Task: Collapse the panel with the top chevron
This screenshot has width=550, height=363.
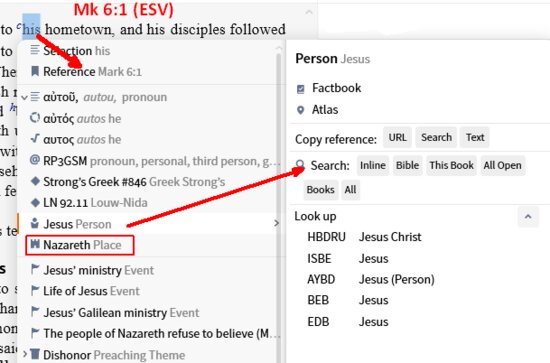Action: click(x=309, y=12)
